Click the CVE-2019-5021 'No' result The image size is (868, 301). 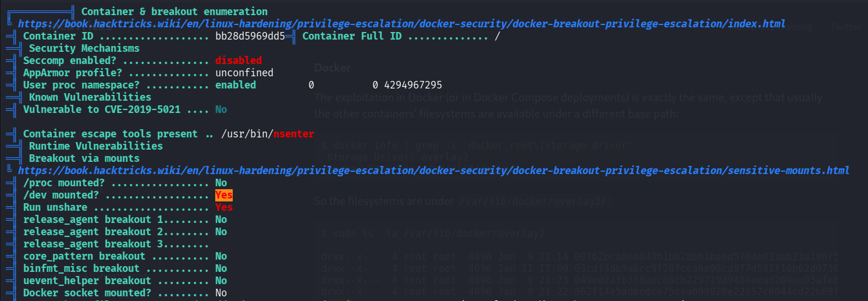point(221,109)
